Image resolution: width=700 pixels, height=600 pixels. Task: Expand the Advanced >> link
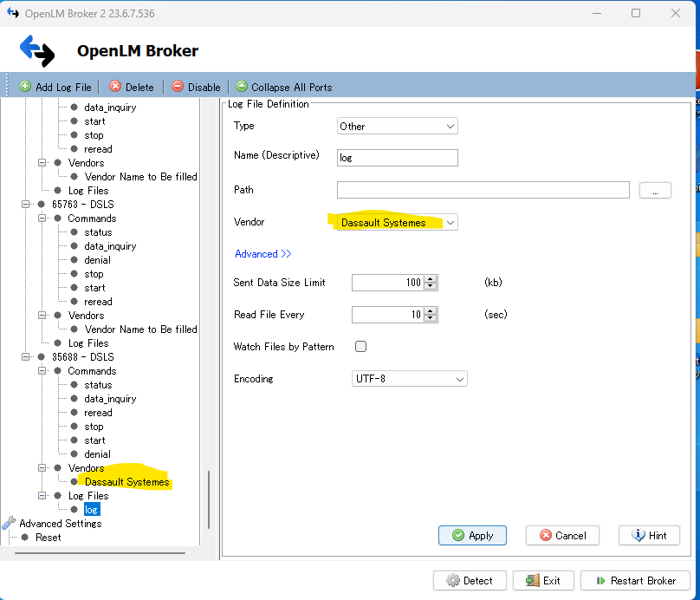point(263,254)
